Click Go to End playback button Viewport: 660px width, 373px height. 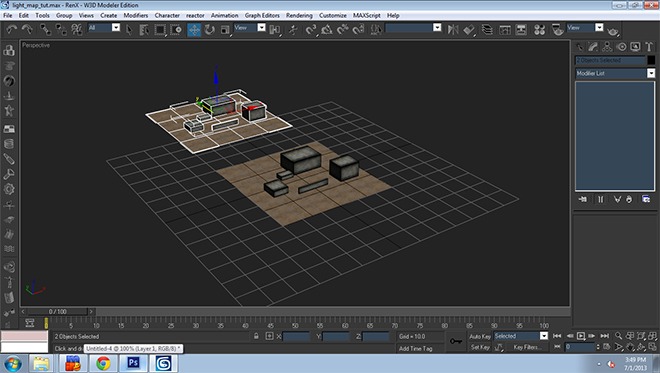click(x=604, y=336)
